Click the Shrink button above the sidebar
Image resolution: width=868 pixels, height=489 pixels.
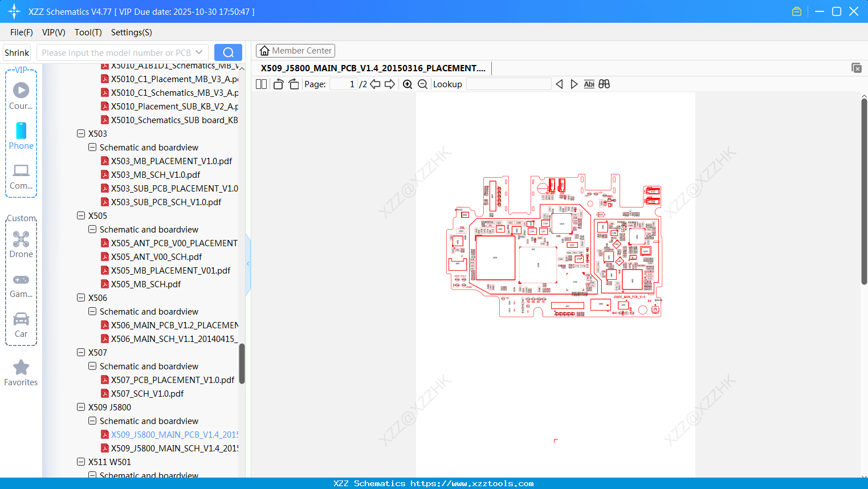click(x=17, y=52)
